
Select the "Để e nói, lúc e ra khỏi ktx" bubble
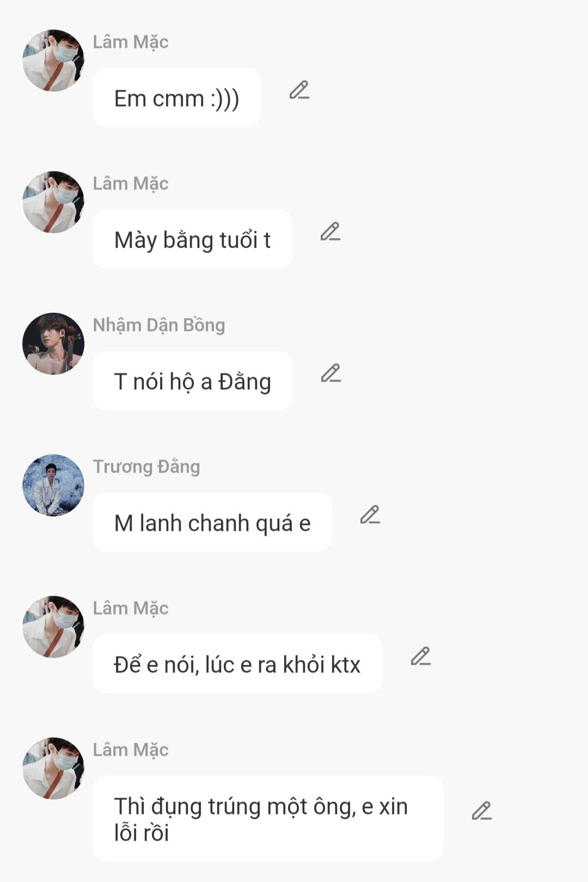237,664
